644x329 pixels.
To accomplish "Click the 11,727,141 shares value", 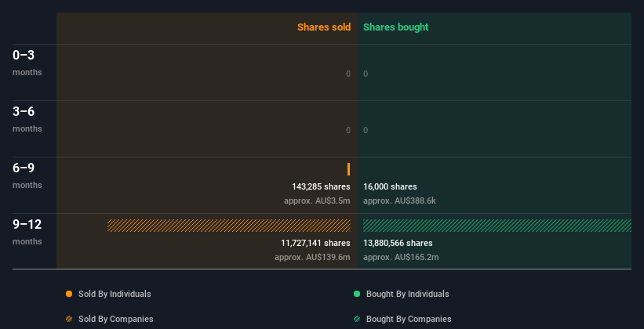I will tap(315, 244).
